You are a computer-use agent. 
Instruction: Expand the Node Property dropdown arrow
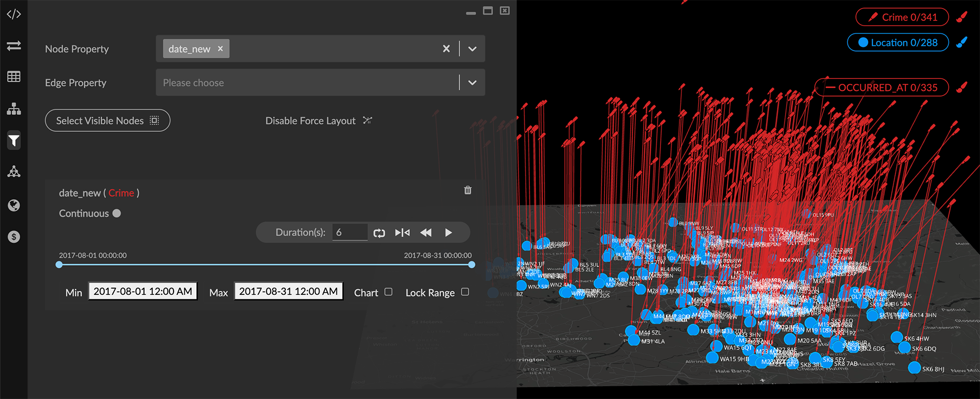[x=472, y=49]
